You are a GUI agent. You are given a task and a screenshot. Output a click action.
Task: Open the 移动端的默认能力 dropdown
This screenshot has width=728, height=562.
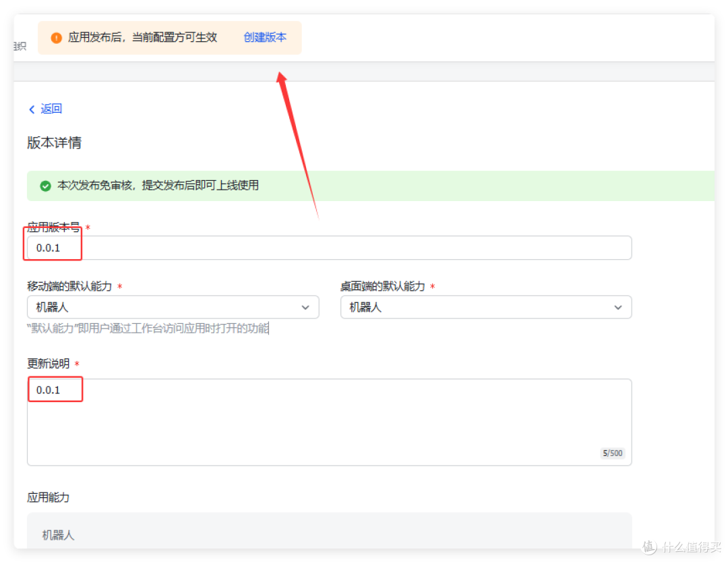pos(173,307)
